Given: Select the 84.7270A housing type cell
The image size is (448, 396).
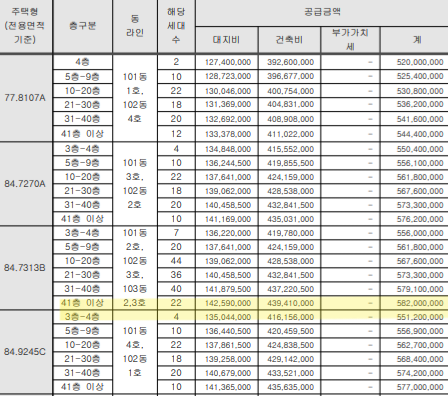Looking at the screenshot, I should pyautogui.click(x=25, y=184).
